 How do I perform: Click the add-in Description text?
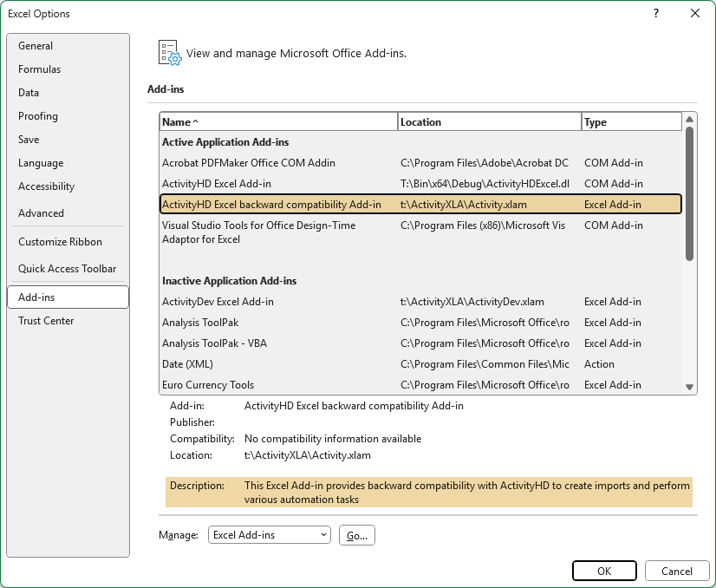(466, 492)
